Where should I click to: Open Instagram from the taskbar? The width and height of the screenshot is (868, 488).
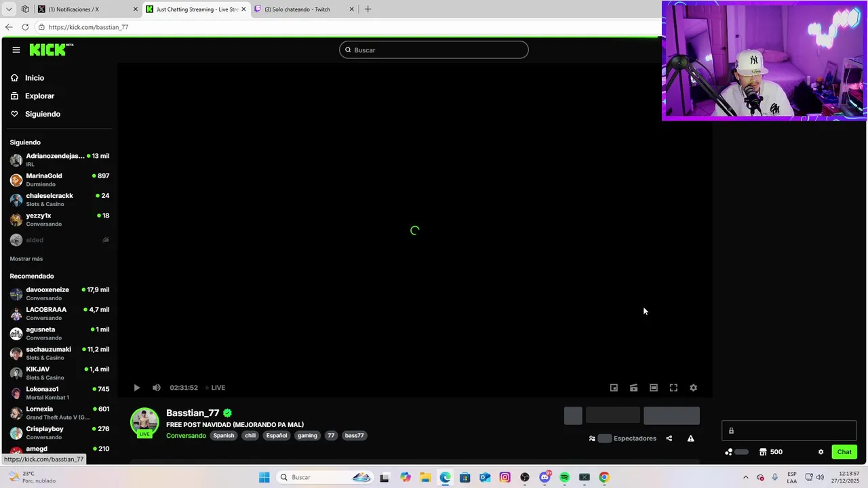[x=505, y=477]
